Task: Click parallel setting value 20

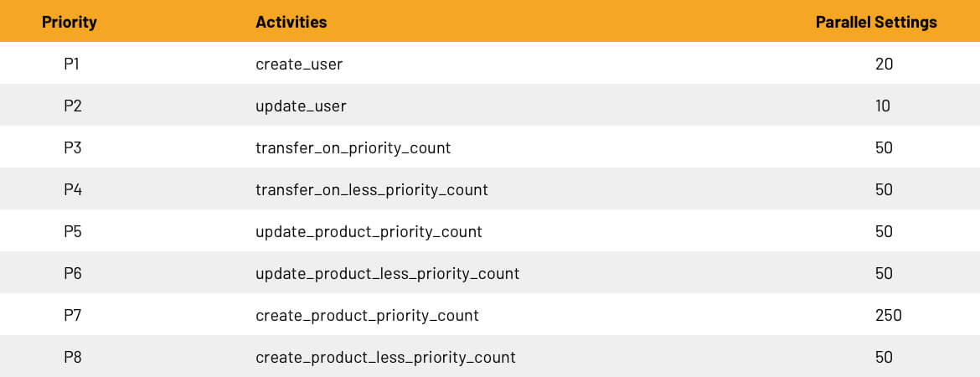Action: 884,64
